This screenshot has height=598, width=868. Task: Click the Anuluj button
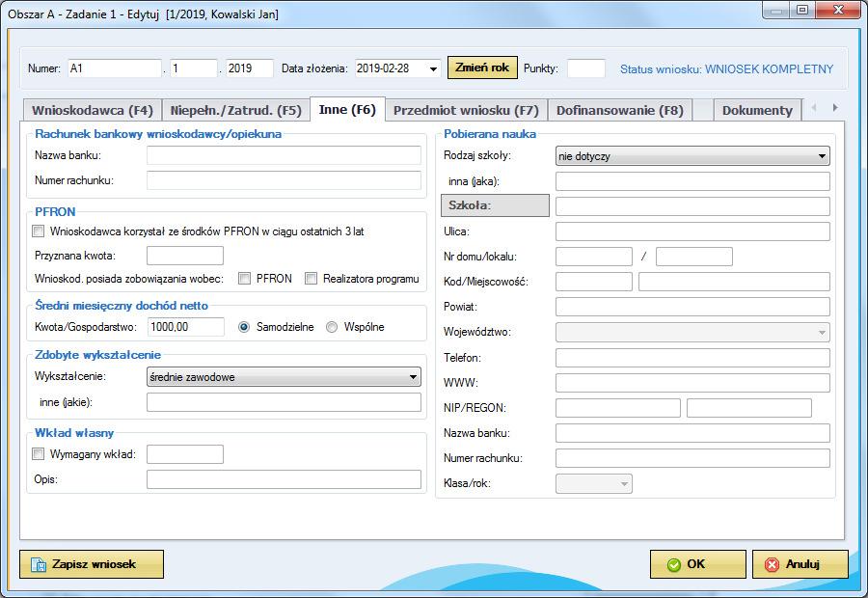click(x=800, y=564)
